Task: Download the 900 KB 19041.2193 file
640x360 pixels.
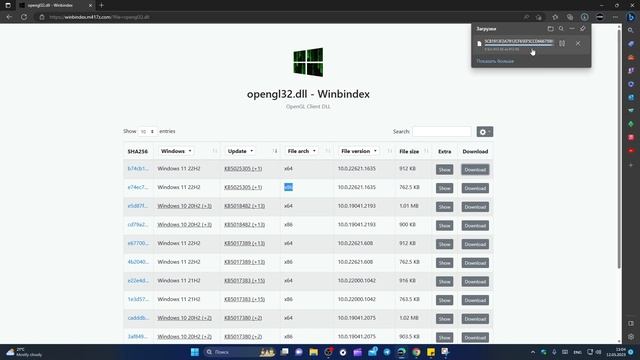Action: pyautogui.click(x=475, y=226)
